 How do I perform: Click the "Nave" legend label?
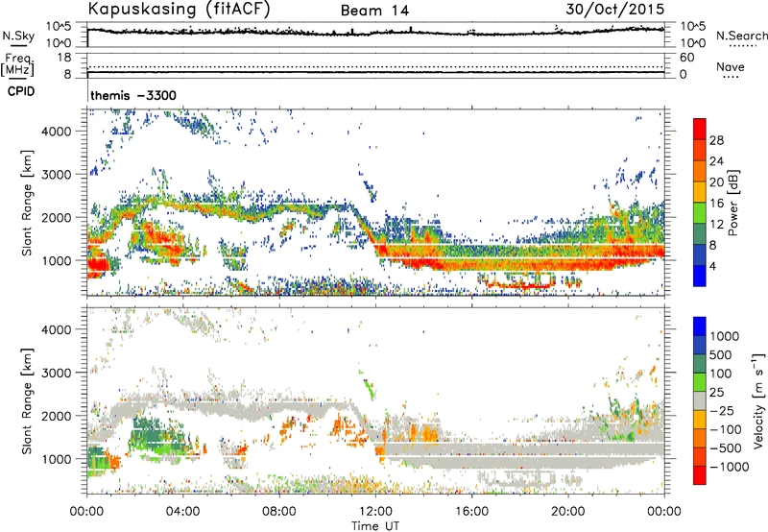tap(731, 66)
